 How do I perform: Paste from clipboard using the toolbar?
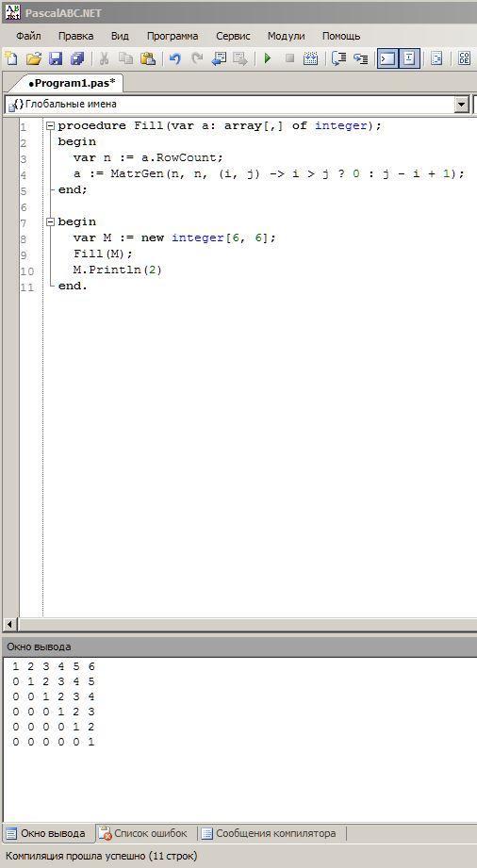(x=147, y=58)
